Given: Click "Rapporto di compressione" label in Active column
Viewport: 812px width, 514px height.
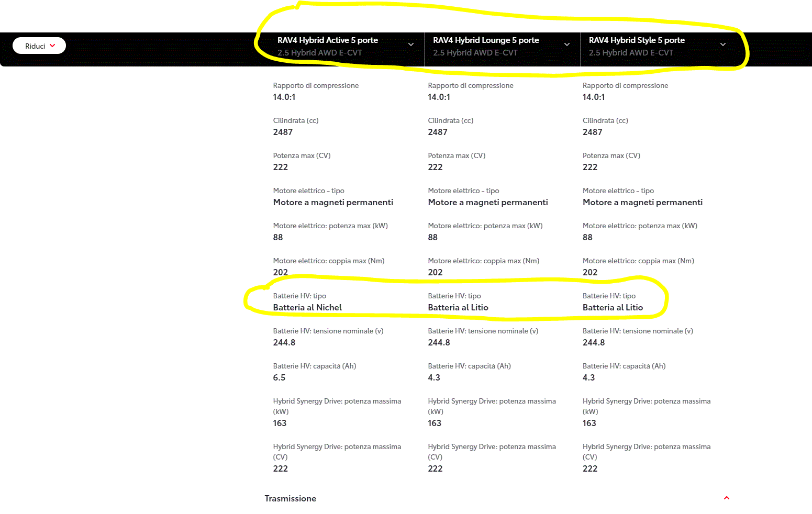Looking at the screenshot, I should [x=316, y=85].
